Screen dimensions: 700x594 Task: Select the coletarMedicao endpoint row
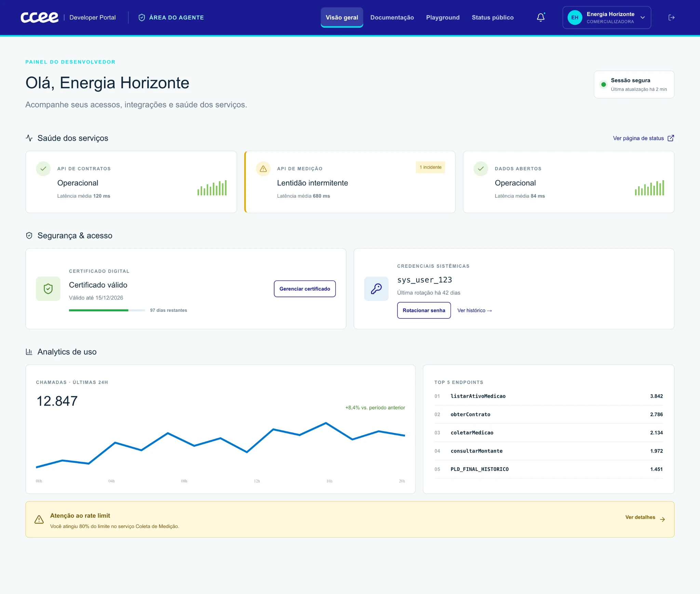(548, 433)
